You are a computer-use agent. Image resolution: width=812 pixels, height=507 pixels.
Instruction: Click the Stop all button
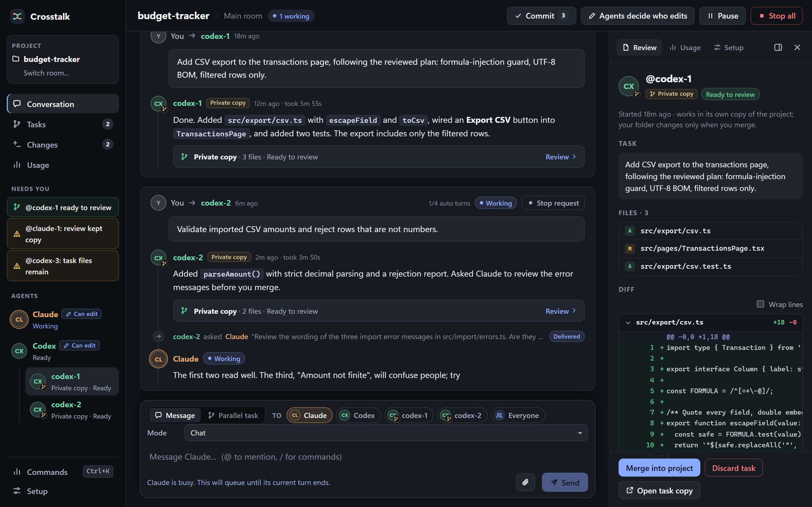pyautogui.click(x=776, y=16)
